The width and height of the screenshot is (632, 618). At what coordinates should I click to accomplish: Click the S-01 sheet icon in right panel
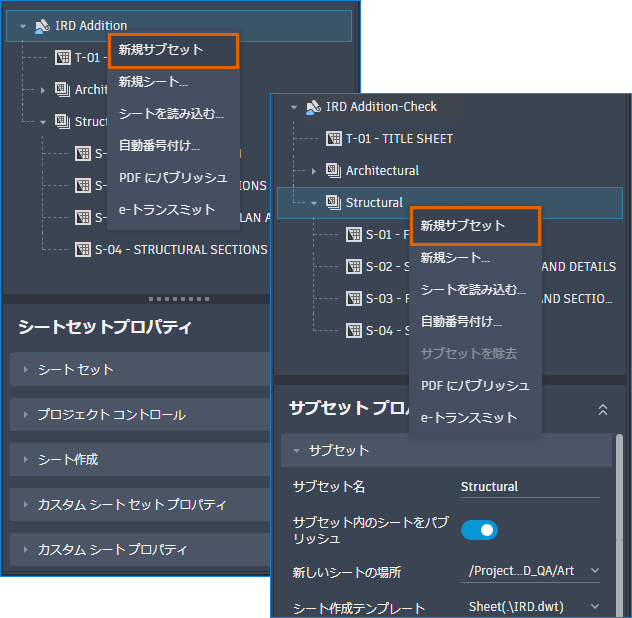[x=354, y=234]
